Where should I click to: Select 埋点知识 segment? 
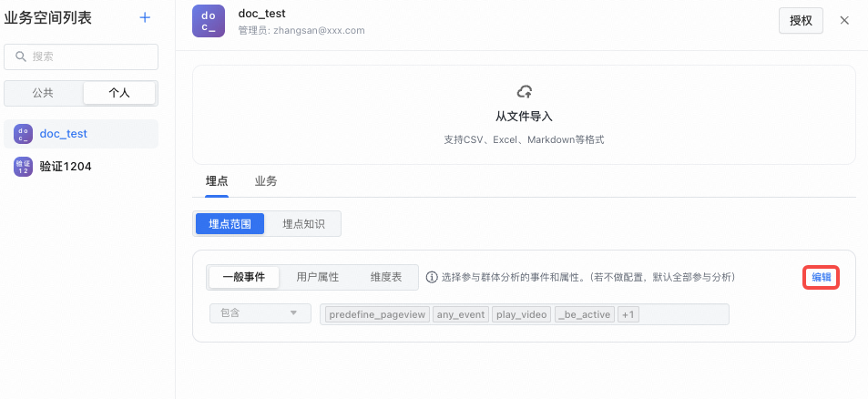pos(303,223)
